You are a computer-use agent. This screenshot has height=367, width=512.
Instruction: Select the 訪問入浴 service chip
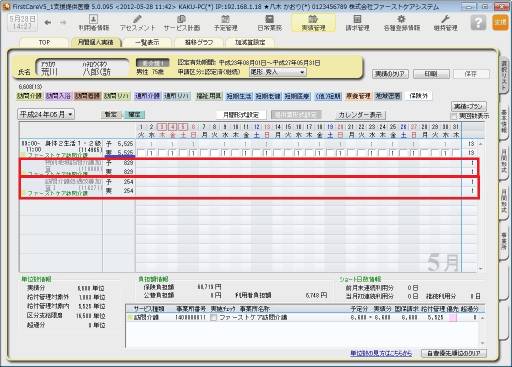(x=58, y=96)
